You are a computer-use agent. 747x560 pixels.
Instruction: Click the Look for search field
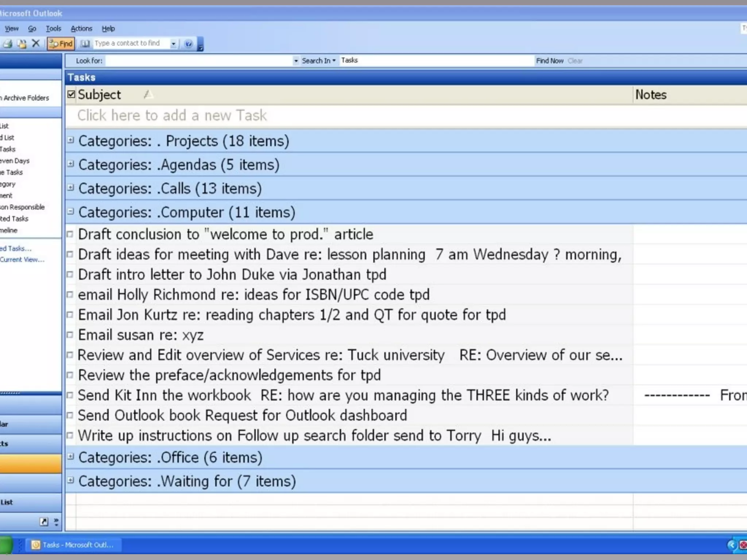[199, 61]
